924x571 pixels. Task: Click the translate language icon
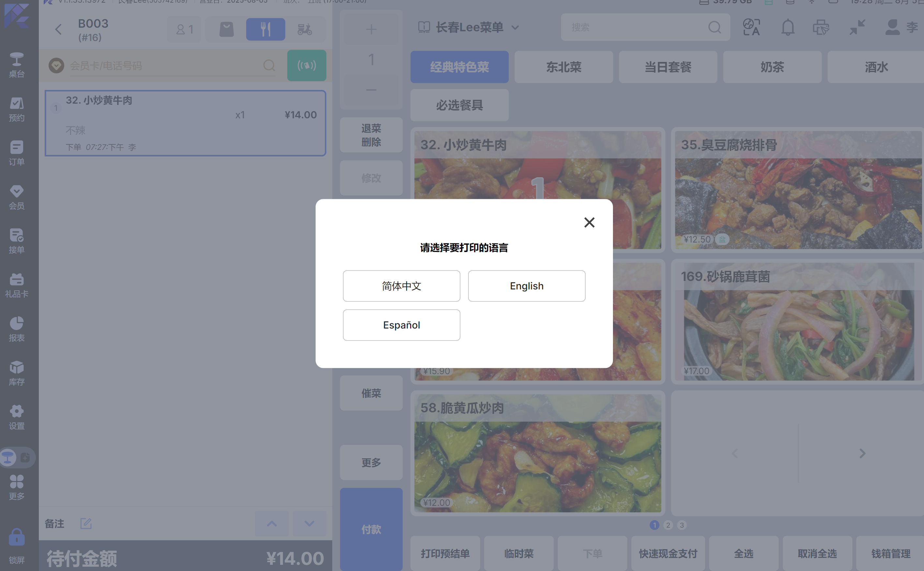click(752, 27)
